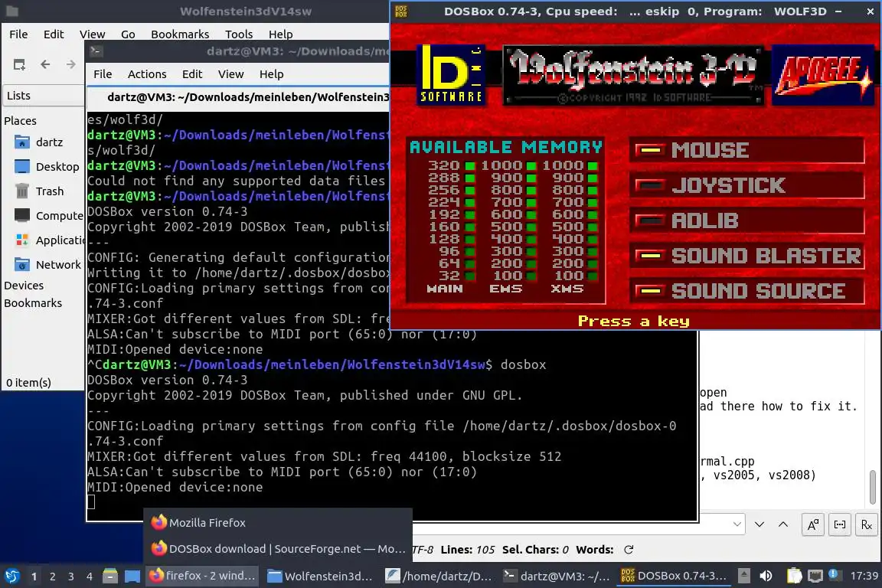Open file manager View menu
882x588 pixels.
coord(92,34)
